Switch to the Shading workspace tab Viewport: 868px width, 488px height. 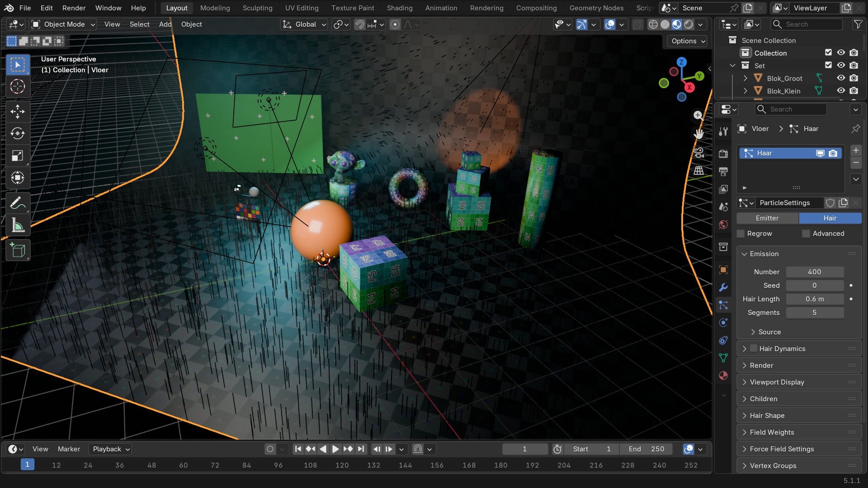pos(400,8)
